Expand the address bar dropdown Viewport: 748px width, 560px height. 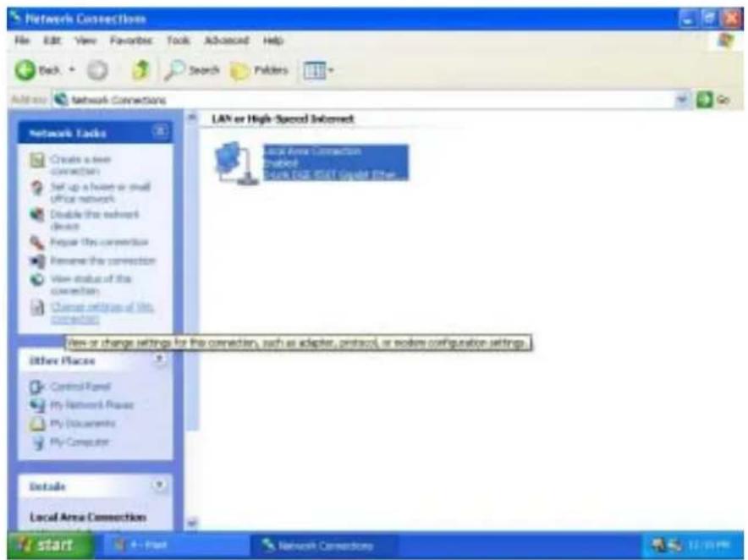click(x=683, y=100)
